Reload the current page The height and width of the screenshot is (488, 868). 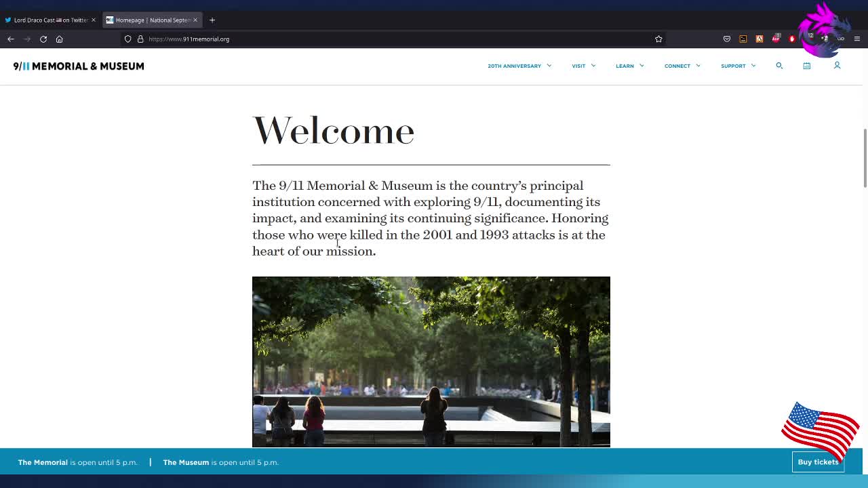[x=43, y=39]
